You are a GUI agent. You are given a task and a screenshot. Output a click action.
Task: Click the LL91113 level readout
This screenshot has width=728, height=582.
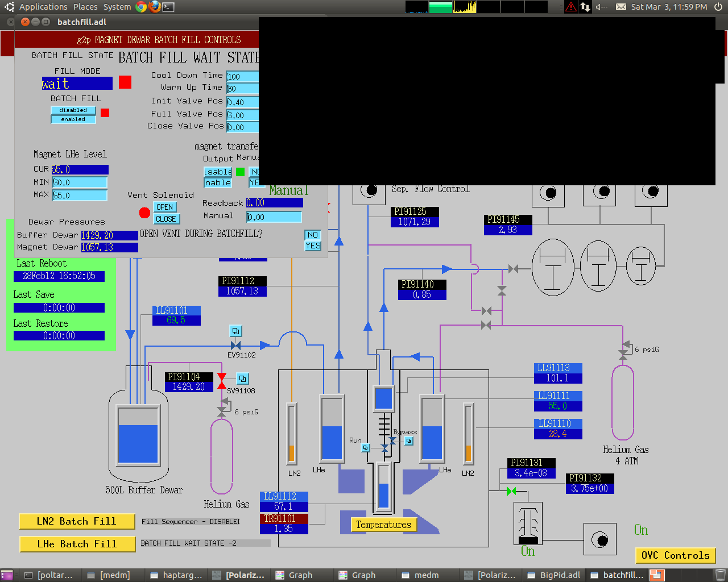tap(559, 373)
